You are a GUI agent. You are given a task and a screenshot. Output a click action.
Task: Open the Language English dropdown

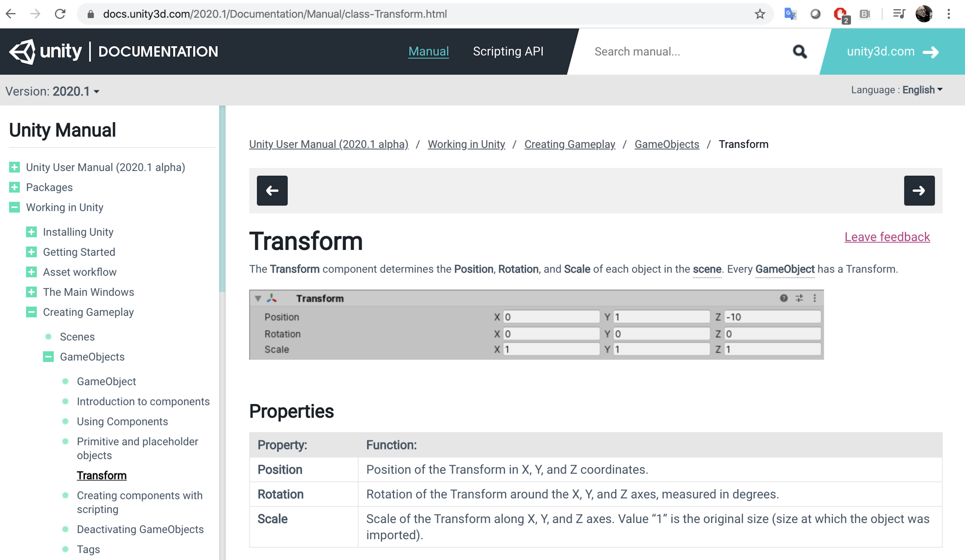897,90
